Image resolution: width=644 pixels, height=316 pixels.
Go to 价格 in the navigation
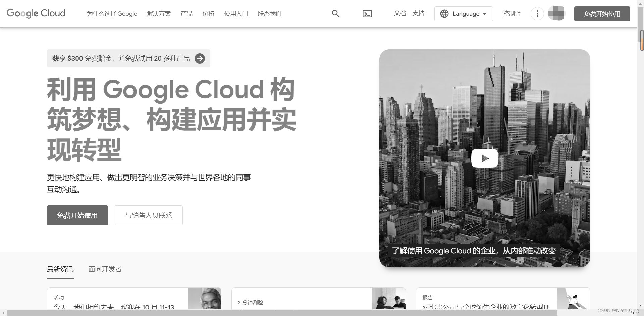click(208, 14)
